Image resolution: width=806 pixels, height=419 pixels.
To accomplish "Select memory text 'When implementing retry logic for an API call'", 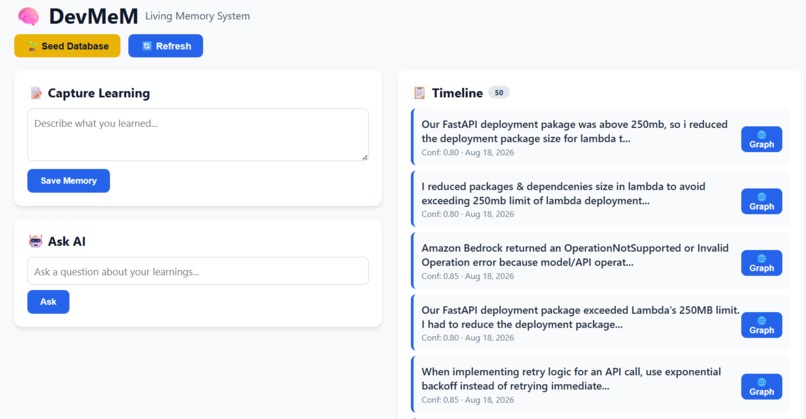I will [x=571, y=379].
